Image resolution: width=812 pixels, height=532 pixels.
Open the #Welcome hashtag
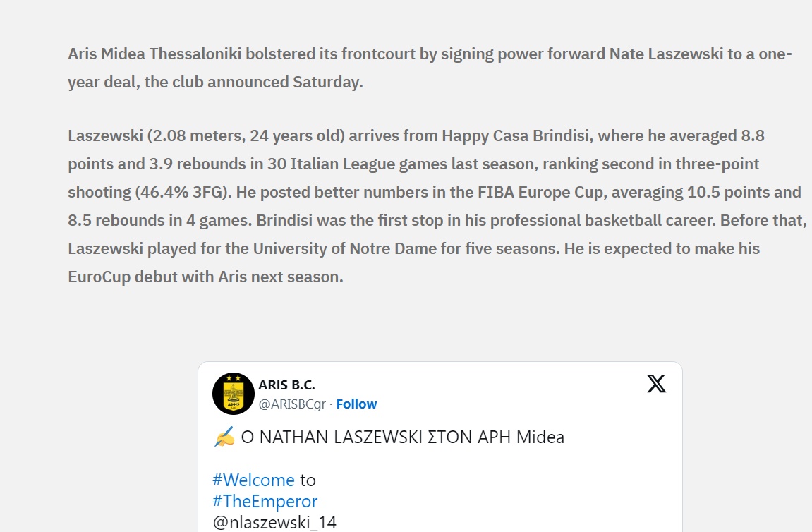(x=253, y=480)
